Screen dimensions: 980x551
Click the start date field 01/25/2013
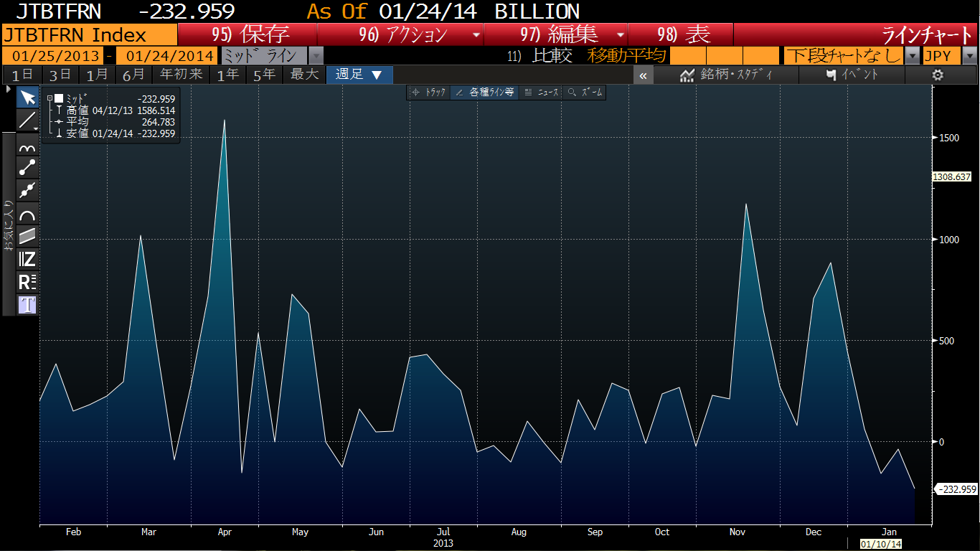pyautogui.click(x=52, y=56)
